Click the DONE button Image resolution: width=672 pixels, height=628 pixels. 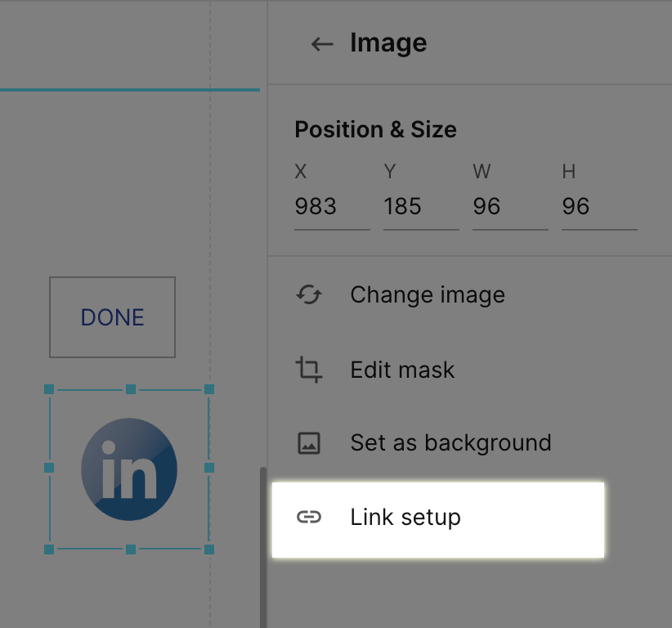point(112,317)
